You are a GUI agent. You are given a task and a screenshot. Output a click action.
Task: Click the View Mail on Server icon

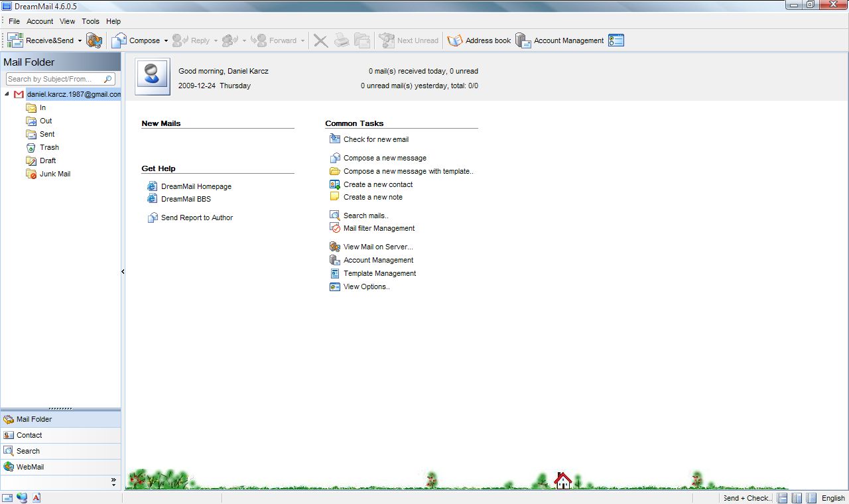coord(335,247)
